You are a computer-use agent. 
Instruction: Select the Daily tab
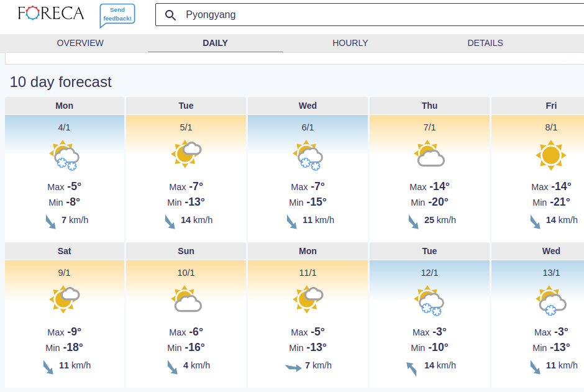click(216, 43)
